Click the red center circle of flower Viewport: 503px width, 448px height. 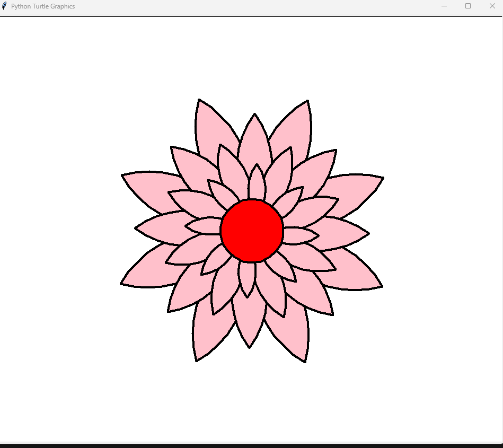click(252, 231)
